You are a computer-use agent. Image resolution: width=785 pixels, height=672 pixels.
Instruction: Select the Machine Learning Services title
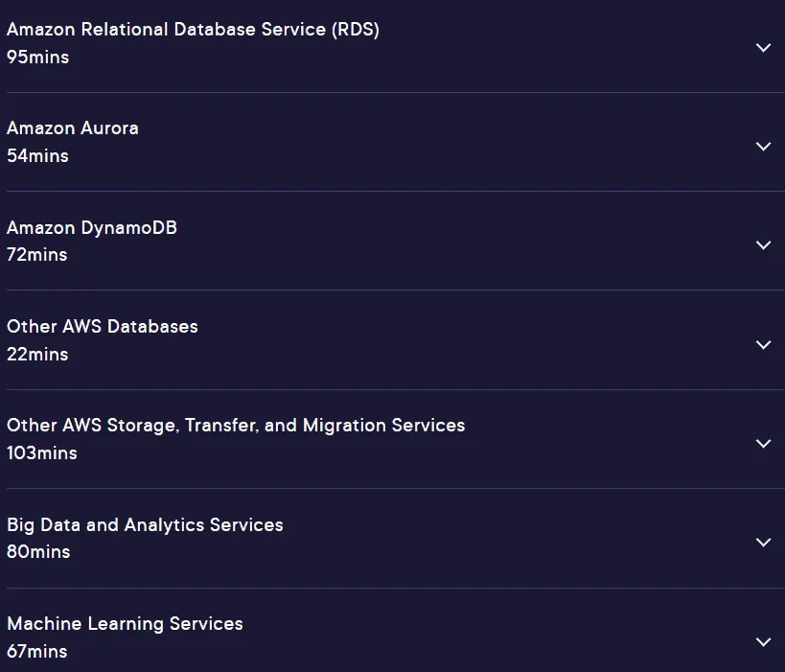(x=125, y=624)
